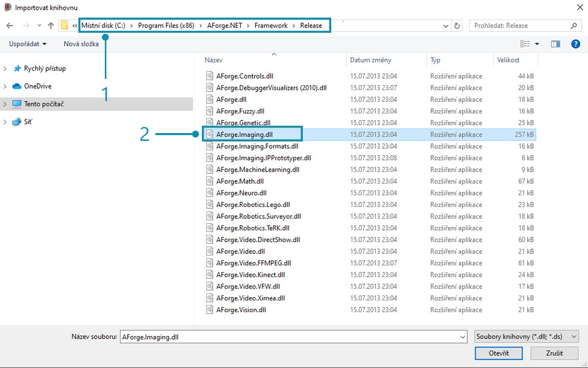This screenshot has width=588, height=368.
Task: Refresh the Release folder listing
Action: click(457, 25)
